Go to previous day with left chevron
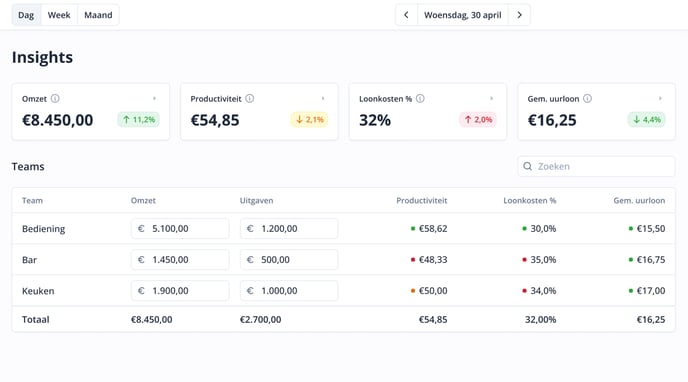 click(406, 15)
